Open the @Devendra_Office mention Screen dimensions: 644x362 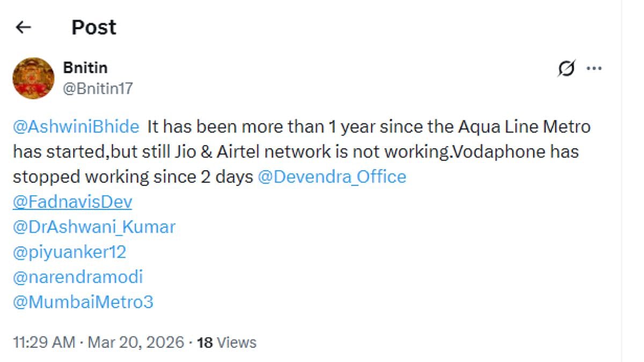[x=332, y=177]
